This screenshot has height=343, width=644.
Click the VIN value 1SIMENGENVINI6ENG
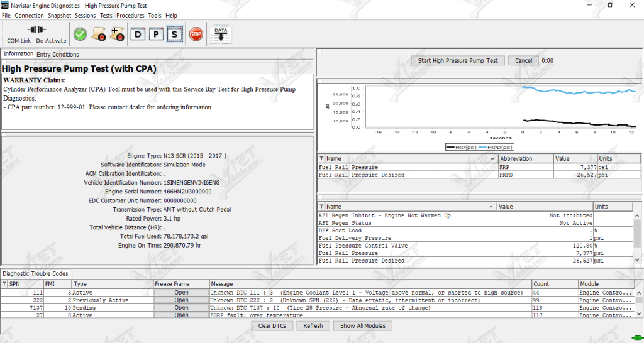pos(191,183)
